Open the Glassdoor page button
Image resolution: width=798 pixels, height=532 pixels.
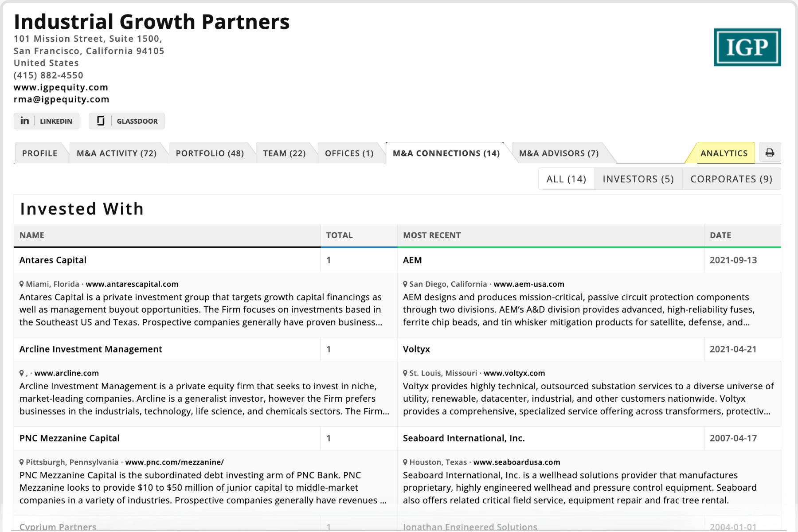click(127, 121)
